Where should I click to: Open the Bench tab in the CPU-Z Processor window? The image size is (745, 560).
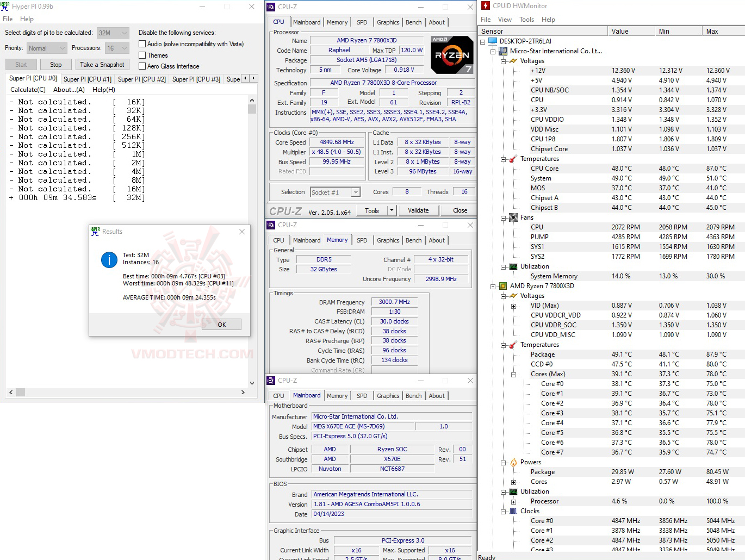click(x=413, y=22)
